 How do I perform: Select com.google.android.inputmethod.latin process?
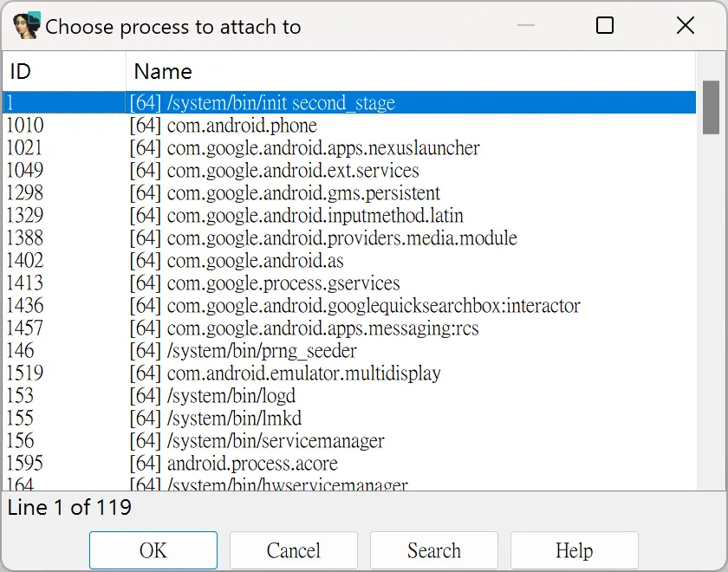click(x=349, y=215)
